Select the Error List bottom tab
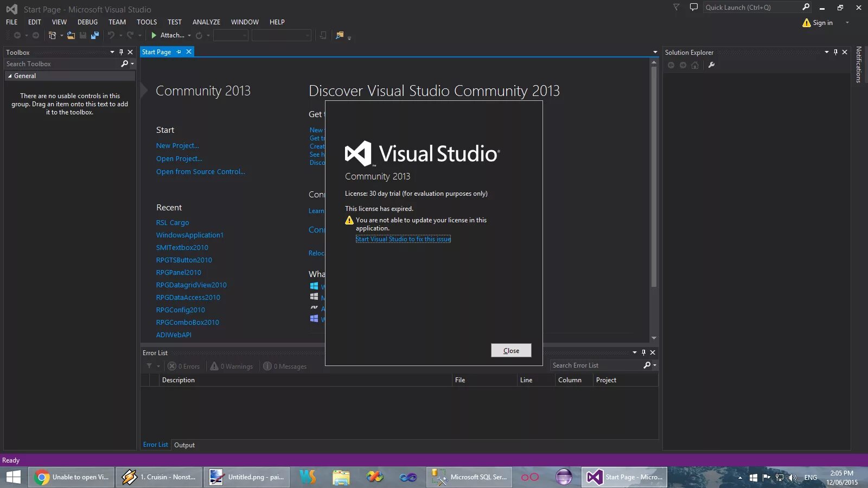This screenshot has height=488, width=868. click(156, 445)
